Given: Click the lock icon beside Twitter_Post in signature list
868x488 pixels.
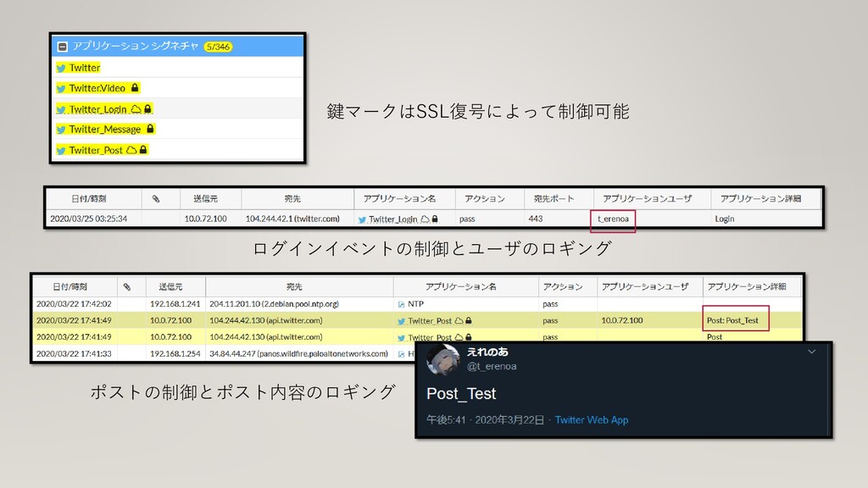Looking at the screenshot, I should (143, 149).
